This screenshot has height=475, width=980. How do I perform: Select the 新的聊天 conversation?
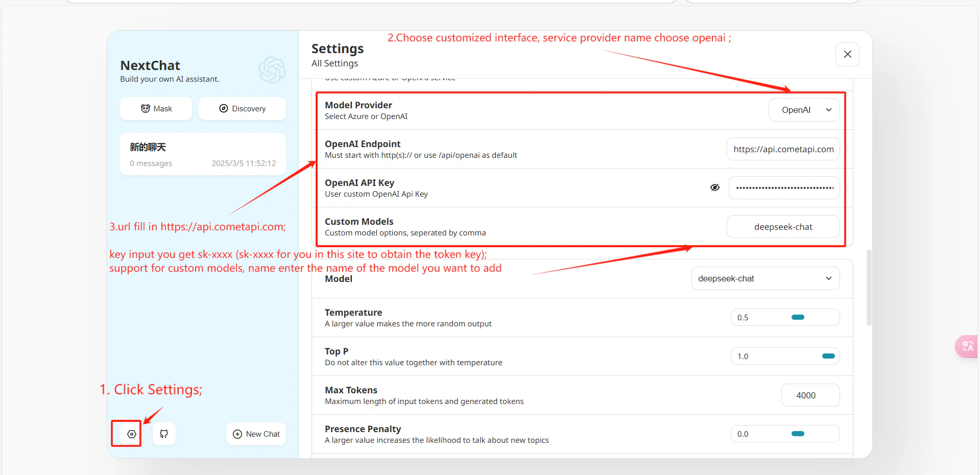tap(203, 154)
